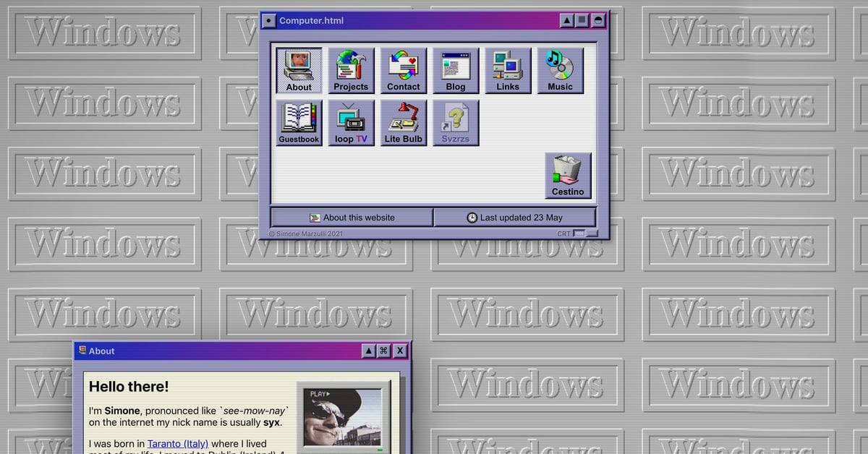
Task: Open the Cestino trash bin
Action: click(x=568, y=176)
